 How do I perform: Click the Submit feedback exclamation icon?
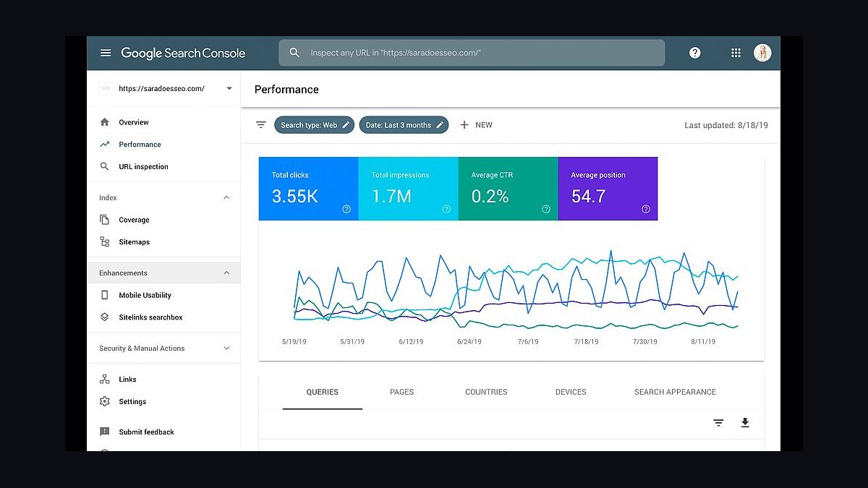(x=105, y=432)
